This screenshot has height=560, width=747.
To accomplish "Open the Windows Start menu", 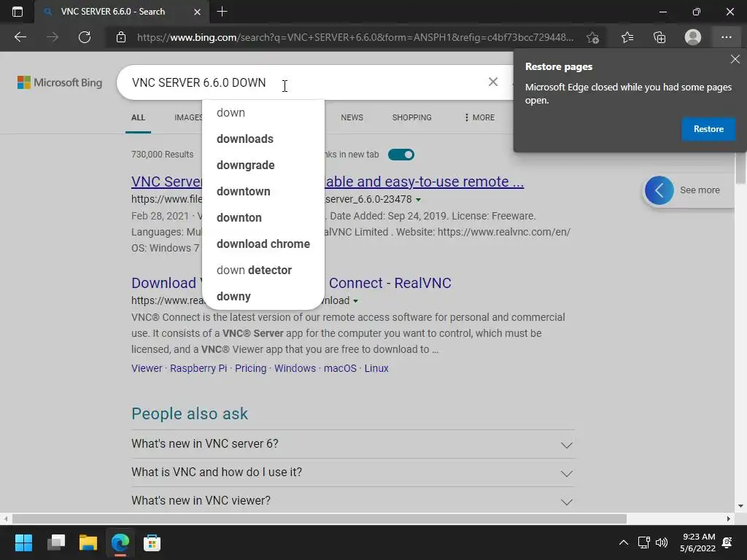I will (23, 542).
